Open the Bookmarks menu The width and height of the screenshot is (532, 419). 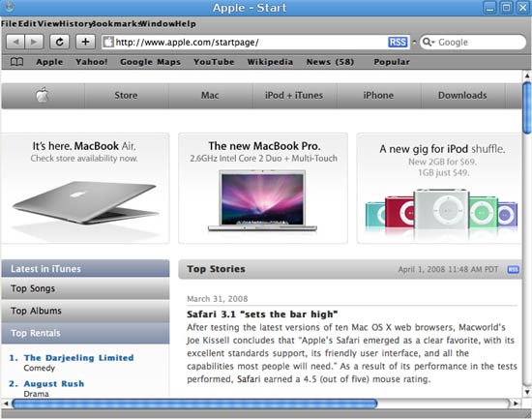[115, 24]
